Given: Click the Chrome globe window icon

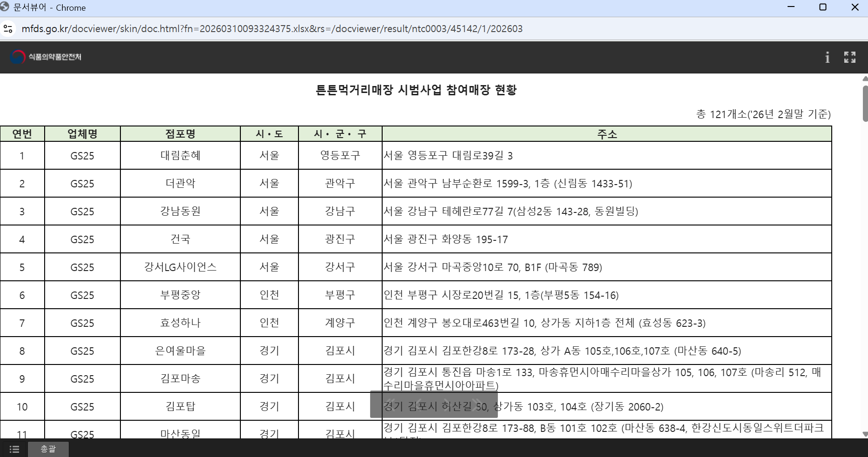Looking at the screenshot, I should pos(5,7).
